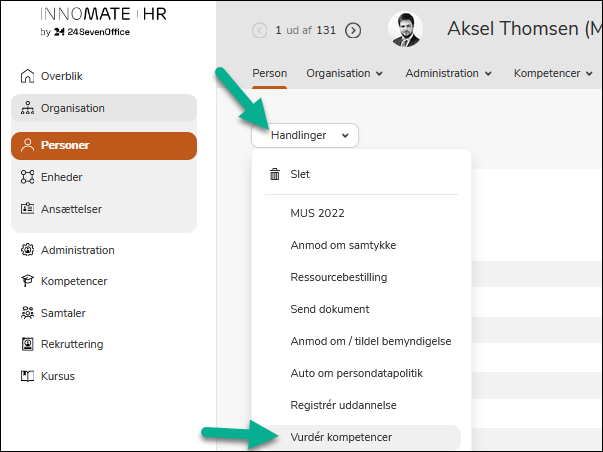Switch to the Person tab
Screen dimensions: 603x452
pyautogui.click(x=269, y=73)
